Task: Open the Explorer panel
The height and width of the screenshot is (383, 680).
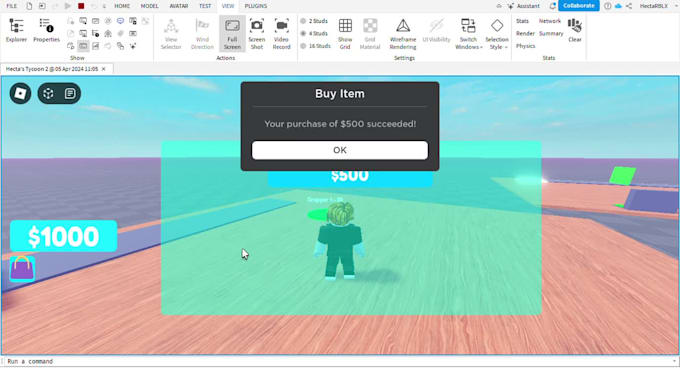Action: [x=16, y=30]
